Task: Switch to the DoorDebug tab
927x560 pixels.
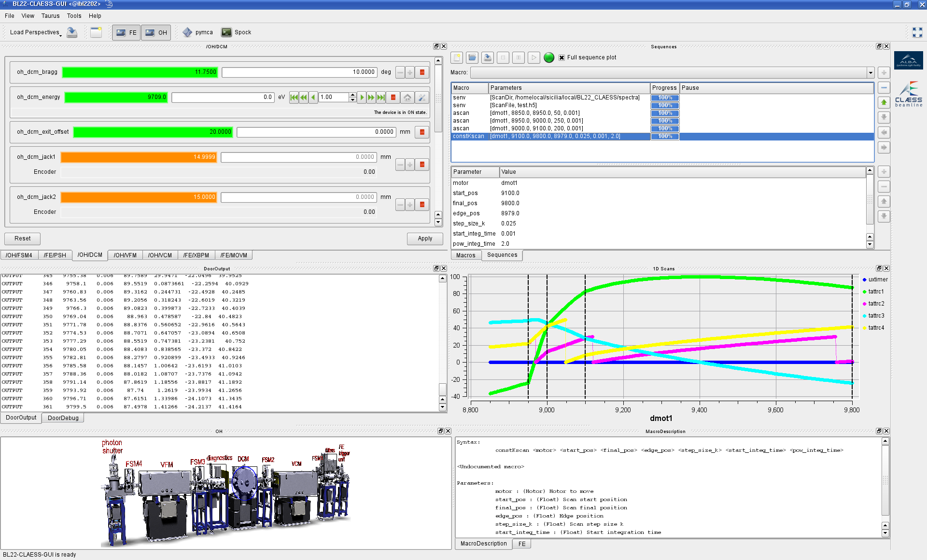Action: tap(63, 418)
